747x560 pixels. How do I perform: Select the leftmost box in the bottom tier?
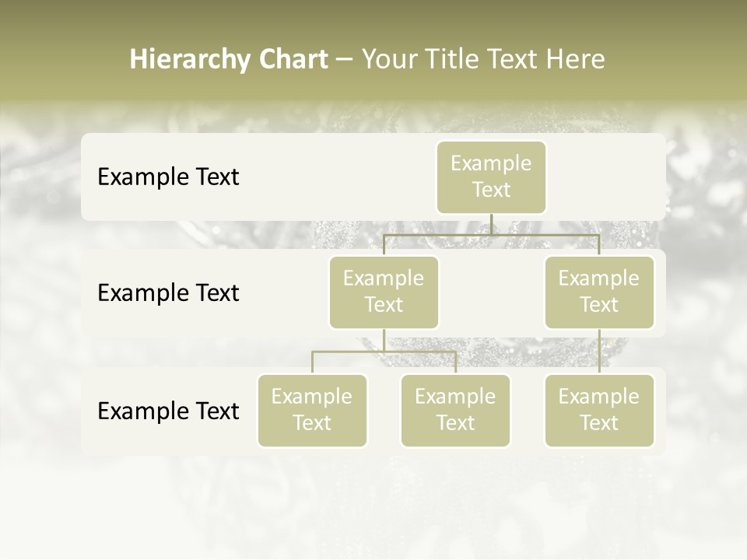tap(312, 410)
